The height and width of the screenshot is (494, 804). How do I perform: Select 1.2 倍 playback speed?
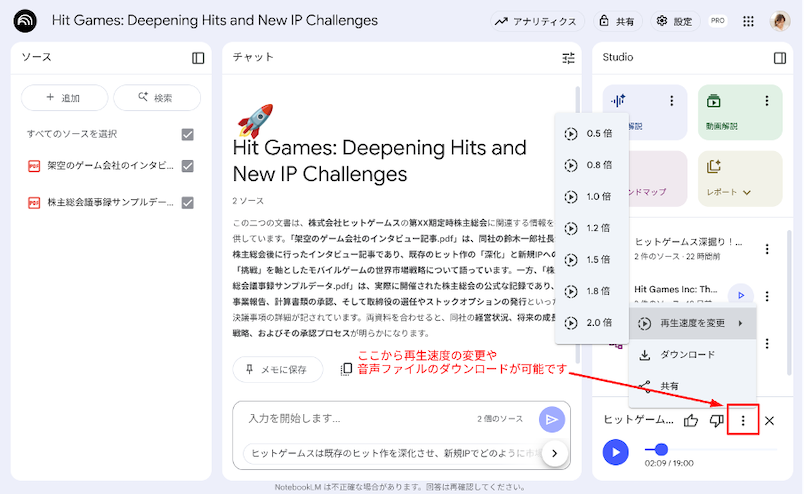click(592, 228)
